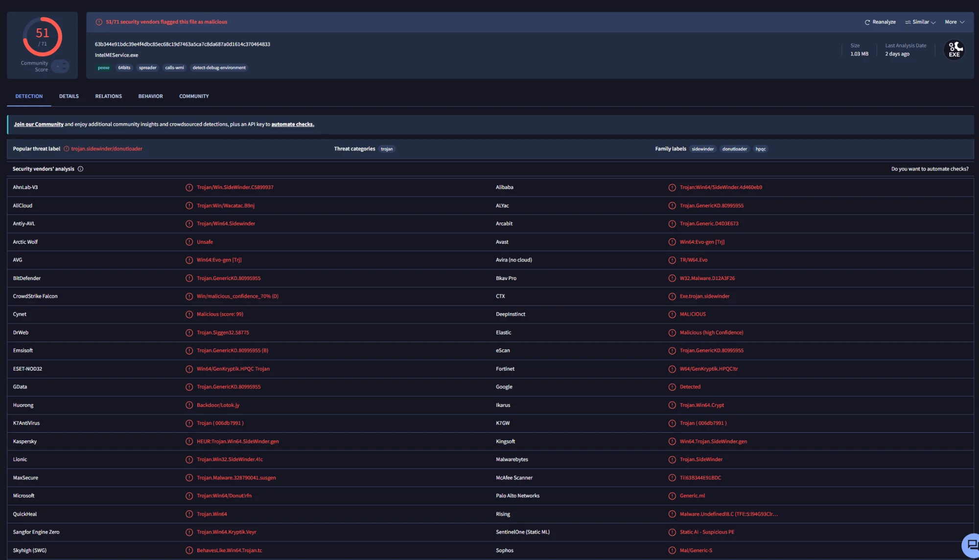The height and width of the screenshot is (560, 979).
Task: Click the IntelMEService.exe file name
Action: tap(117, 55)
